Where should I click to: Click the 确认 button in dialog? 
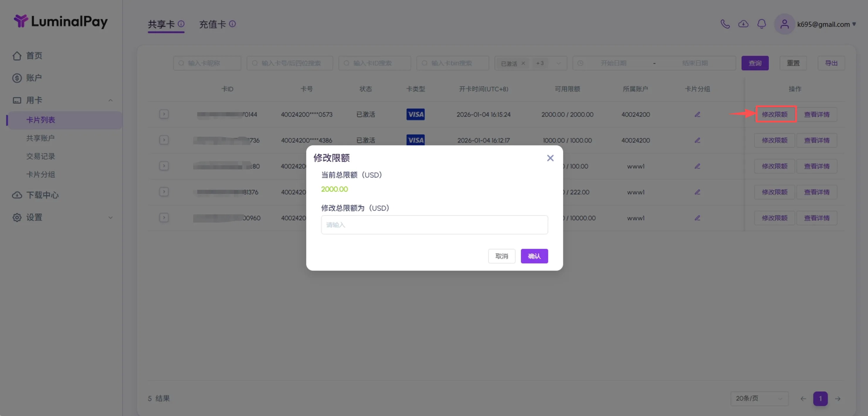point(534,256)
